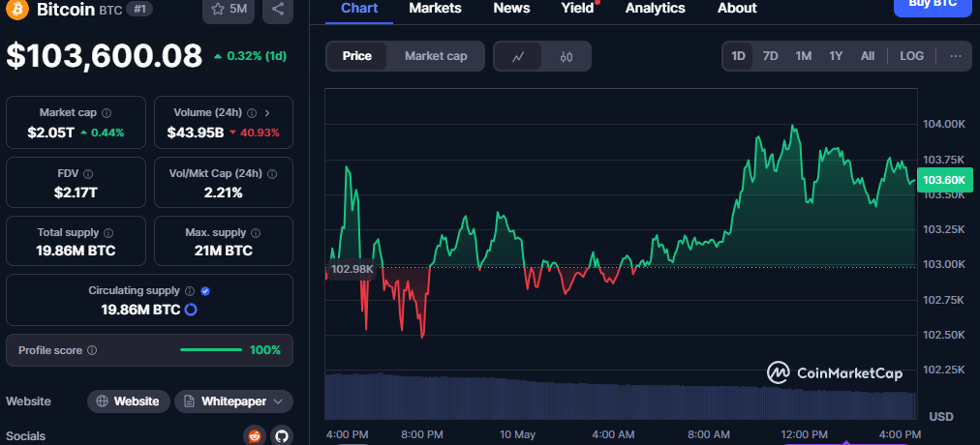Viewport: 980px width, 445px height.
Task: Toggle LOG scale on chart
Action: [x=911, y=56]
